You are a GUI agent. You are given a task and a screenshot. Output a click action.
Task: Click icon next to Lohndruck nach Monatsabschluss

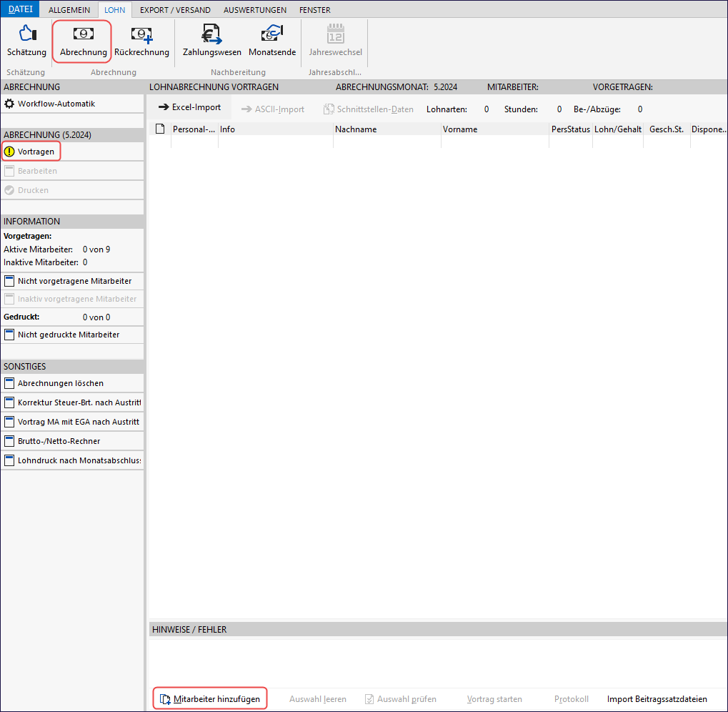9,460
